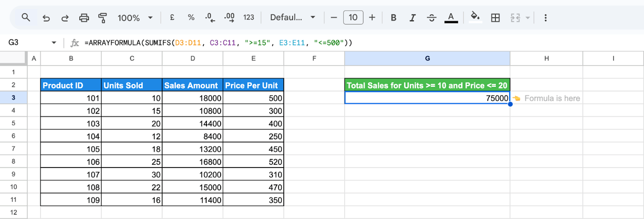Click the Product ID cell 105
Screen dimensions: 644x219
(71, 149)
